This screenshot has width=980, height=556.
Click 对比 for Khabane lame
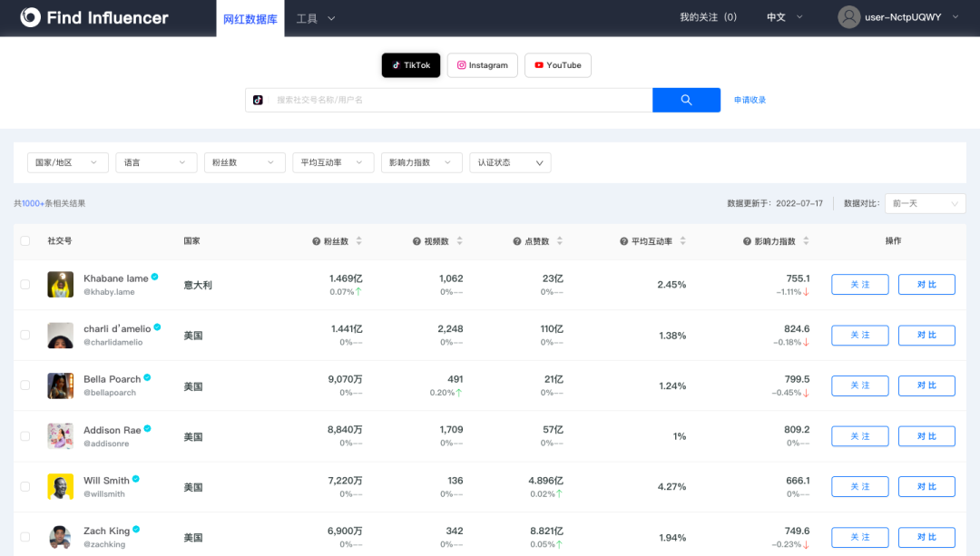tap(926, 284)
